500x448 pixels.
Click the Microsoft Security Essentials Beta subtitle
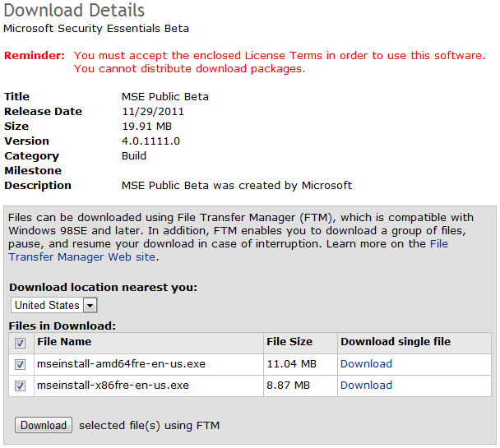click(x=96, y=28)
